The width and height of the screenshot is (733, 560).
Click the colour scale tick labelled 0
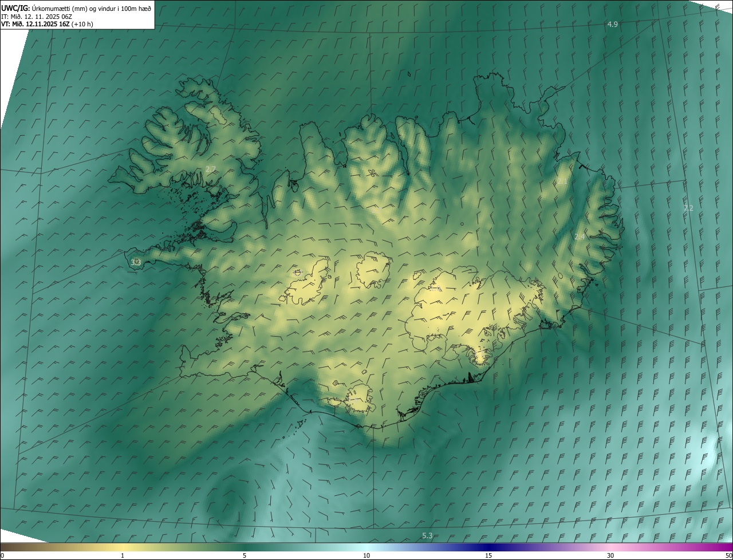tap(2, 555)
